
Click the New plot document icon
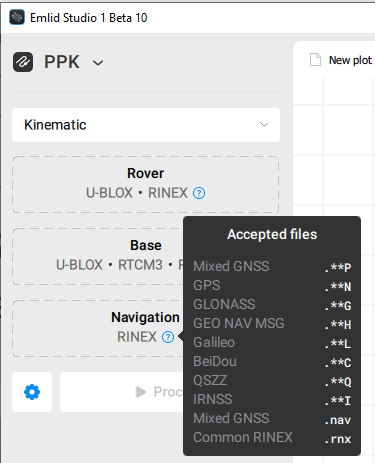[315, 60]
